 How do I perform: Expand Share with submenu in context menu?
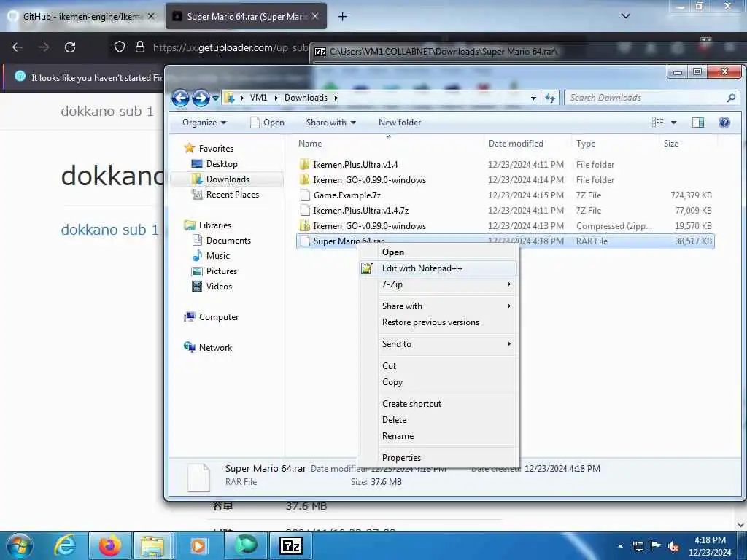[438, 306]
